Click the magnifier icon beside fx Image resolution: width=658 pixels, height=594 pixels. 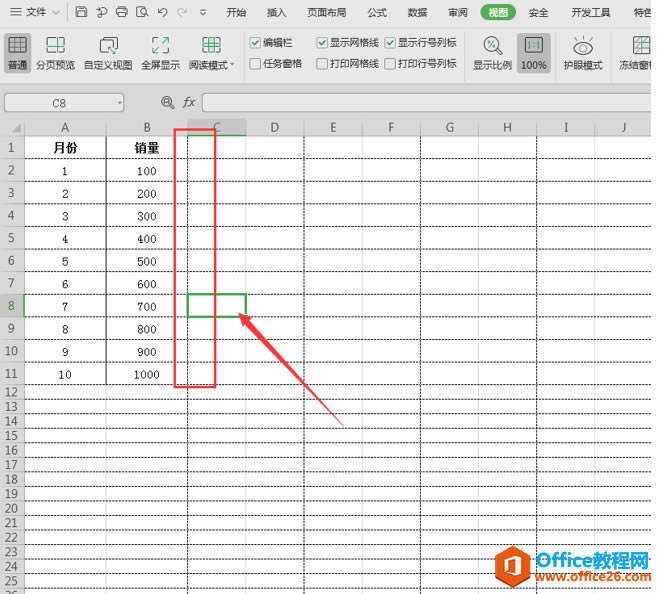coord(167,102)
